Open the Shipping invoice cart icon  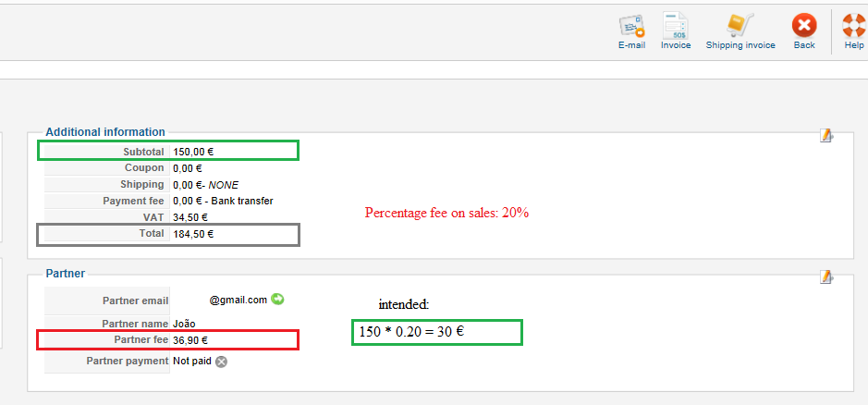[740, 26]
